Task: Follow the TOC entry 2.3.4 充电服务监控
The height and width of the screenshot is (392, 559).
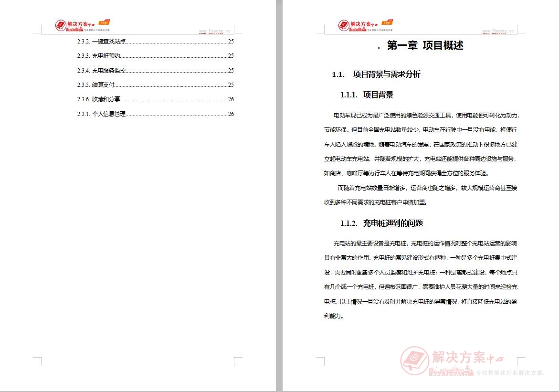Action: click(x=156, y=70)
